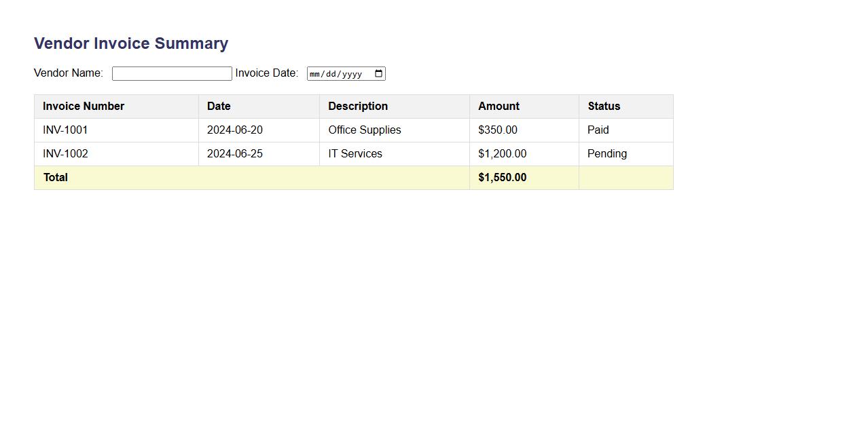Click the Date column header
This screenshot has height=441, width=868.
[219, 107]
